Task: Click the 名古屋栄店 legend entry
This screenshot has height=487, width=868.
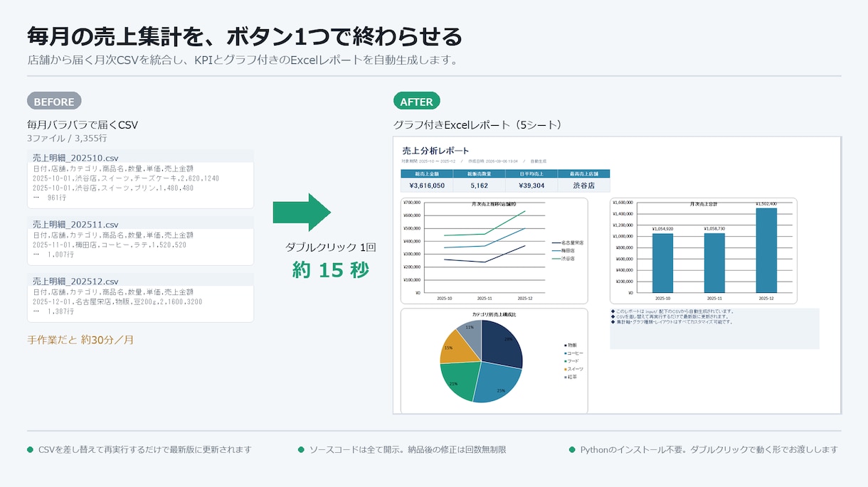Action: [568, 243]
